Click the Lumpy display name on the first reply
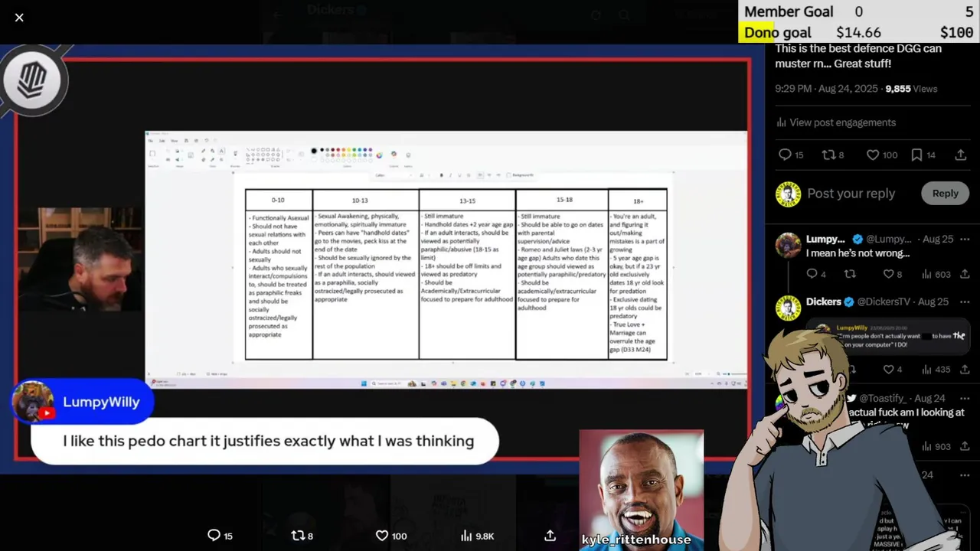Viewport: 980px width, 551px height. click(x=825, y=239)
